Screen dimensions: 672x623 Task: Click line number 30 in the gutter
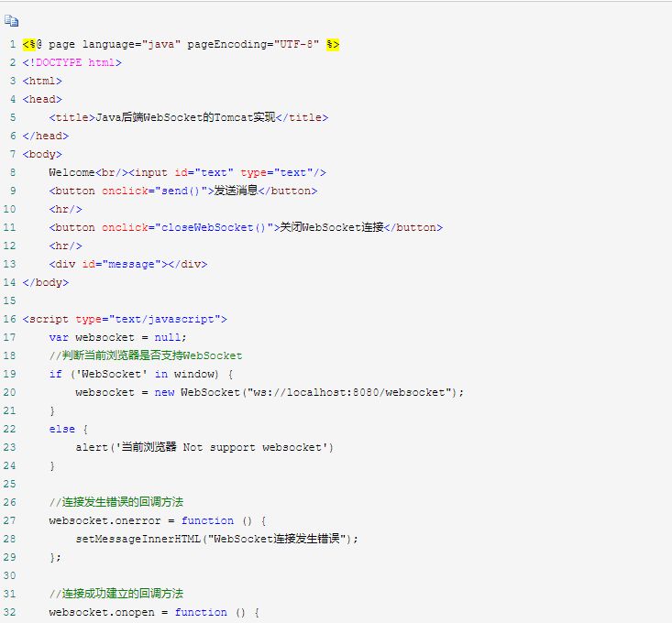pos(9,575)
